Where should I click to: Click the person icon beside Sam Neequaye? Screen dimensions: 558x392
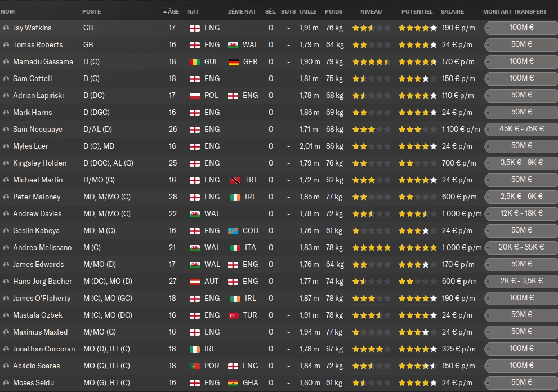coord(6,129)
